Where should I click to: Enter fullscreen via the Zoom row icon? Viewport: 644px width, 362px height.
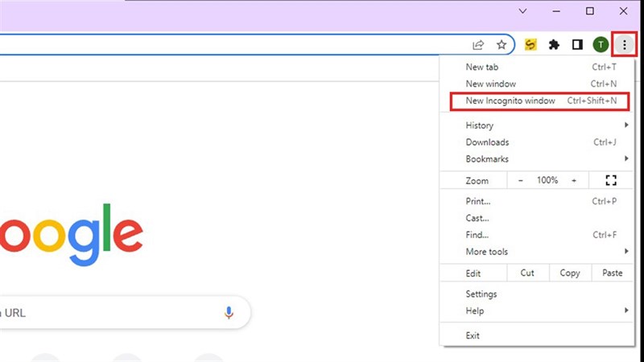[611, 180]
